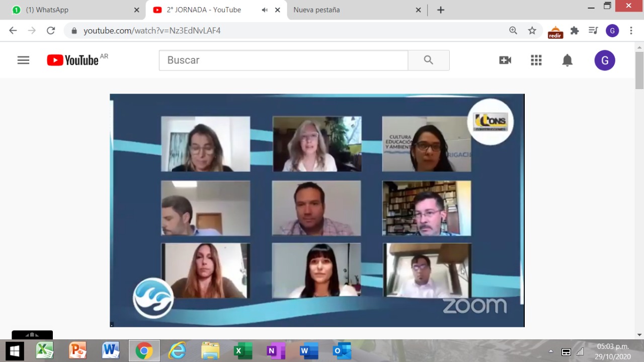The width and height of the screenshot is (644, 362).
Task: Open the notifications bell
Action: pos(567,60)
